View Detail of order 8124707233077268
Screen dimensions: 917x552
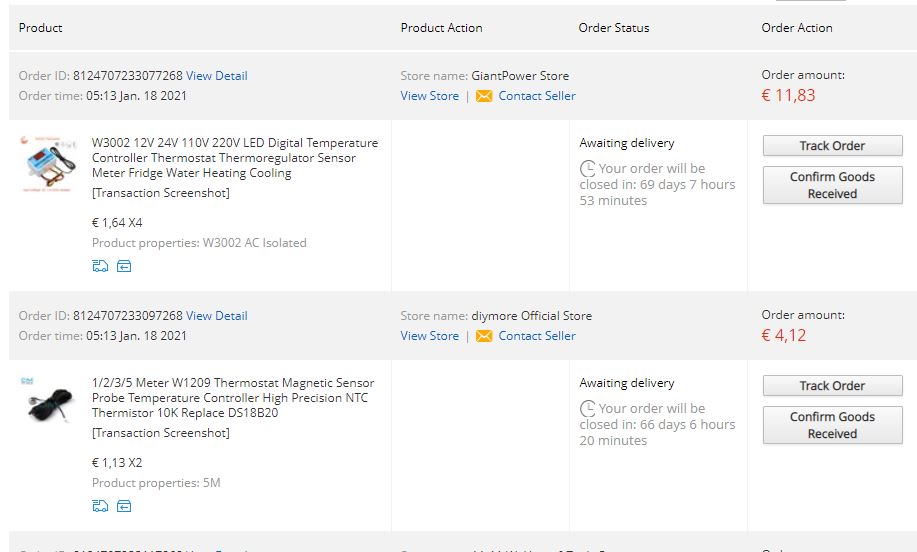pos(216,76)
